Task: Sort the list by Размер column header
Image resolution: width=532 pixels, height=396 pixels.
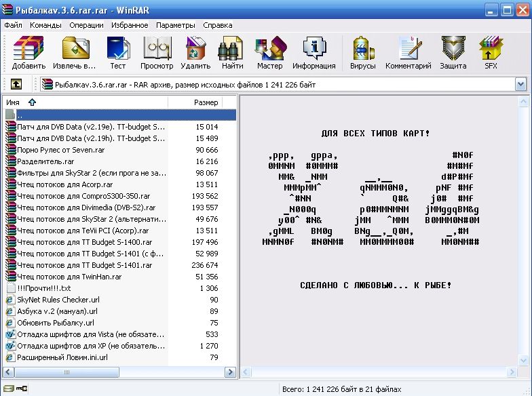Action: pos(195,102)
